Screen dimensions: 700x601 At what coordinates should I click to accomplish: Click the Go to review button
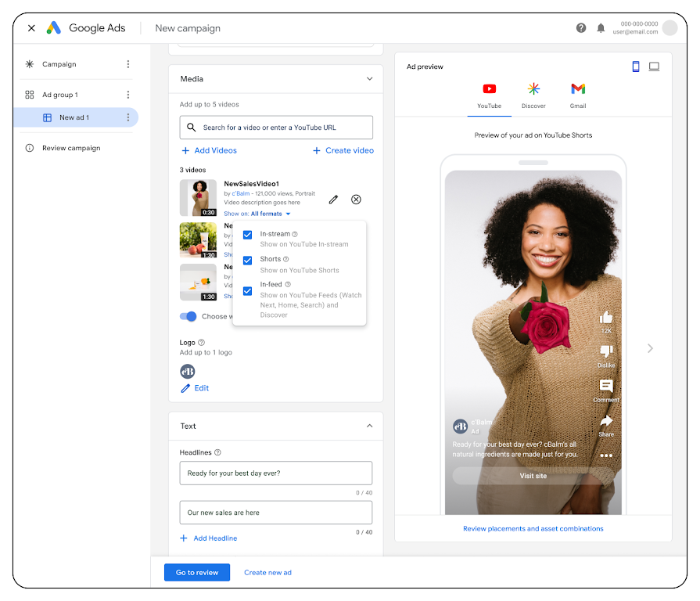click(x=197, y=572)
